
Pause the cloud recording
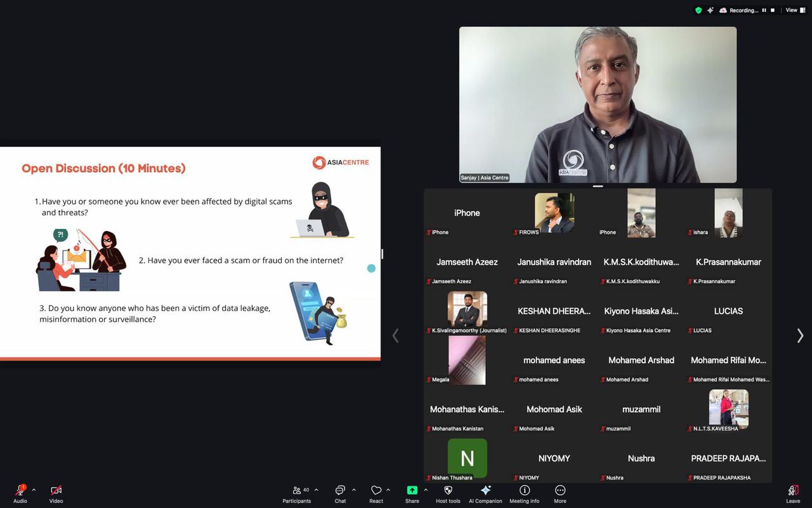pos(764,10)
